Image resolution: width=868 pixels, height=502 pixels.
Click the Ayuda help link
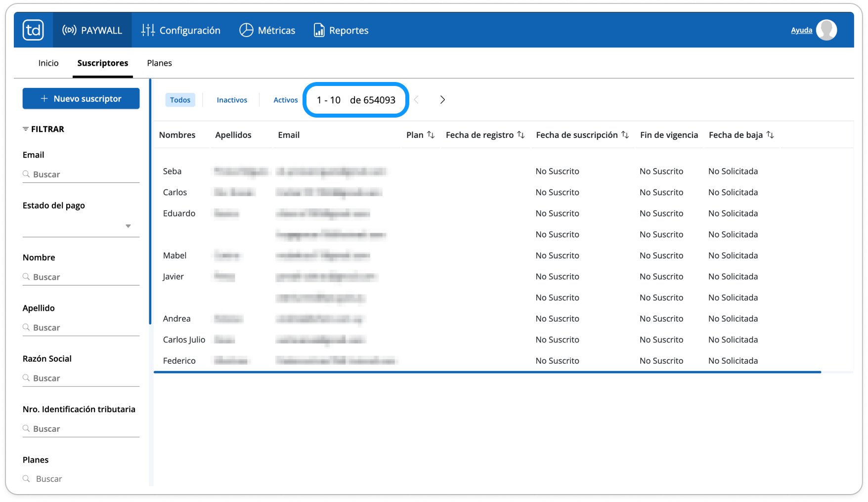(x=801, y=30)
